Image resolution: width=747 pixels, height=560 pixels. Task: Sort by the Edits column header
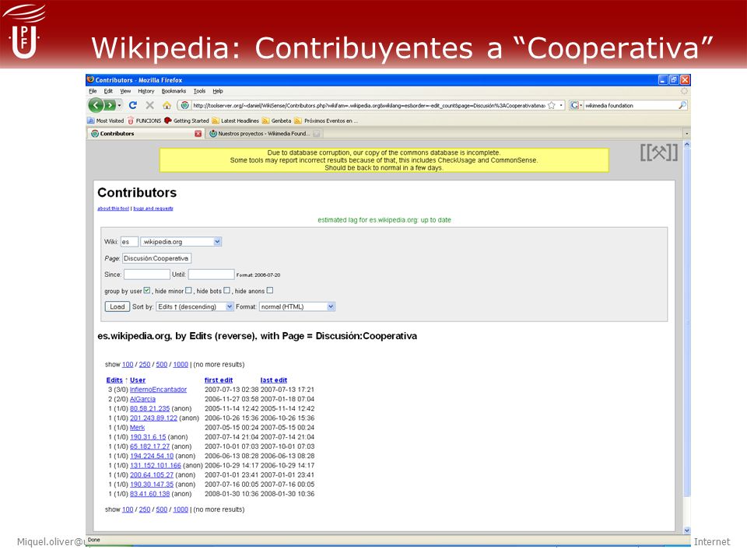click(x=114, y=380)
